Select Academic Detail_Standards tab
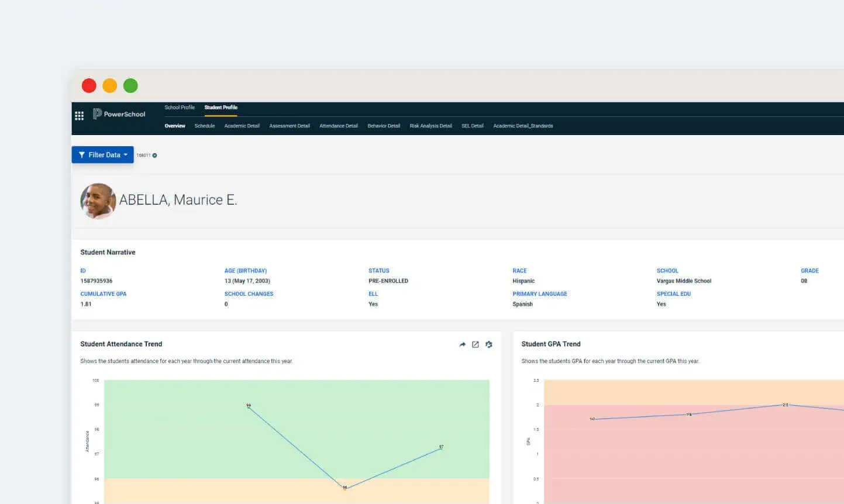This screenshot has height=504, width=844. (523, 126)
